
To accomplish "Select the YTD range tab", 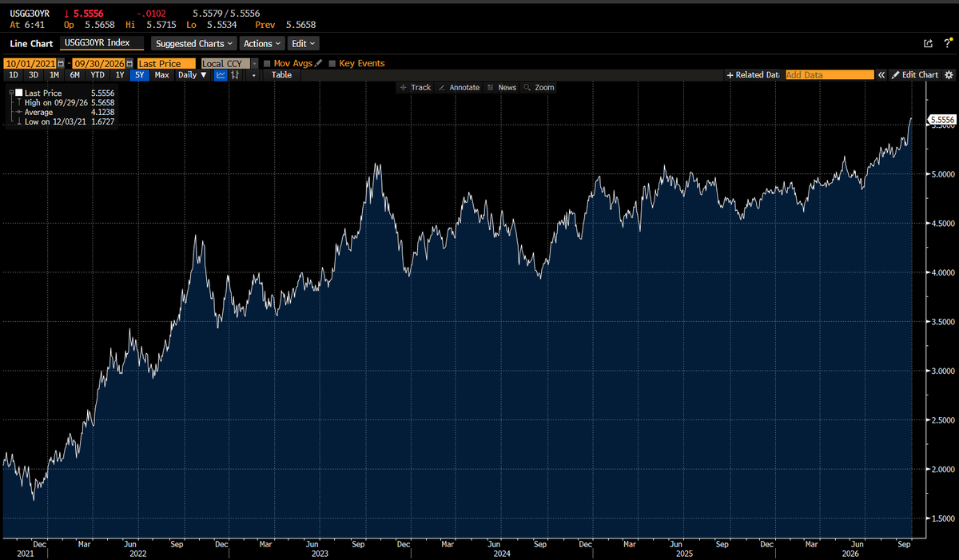I will (97, 75).
